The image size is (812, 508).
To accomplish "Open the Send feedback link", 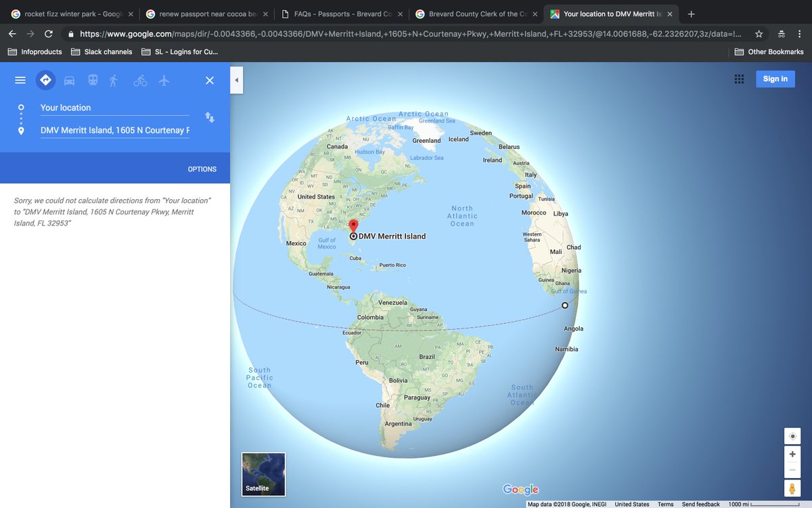I will pyautogui.click(x=701, y=504).
